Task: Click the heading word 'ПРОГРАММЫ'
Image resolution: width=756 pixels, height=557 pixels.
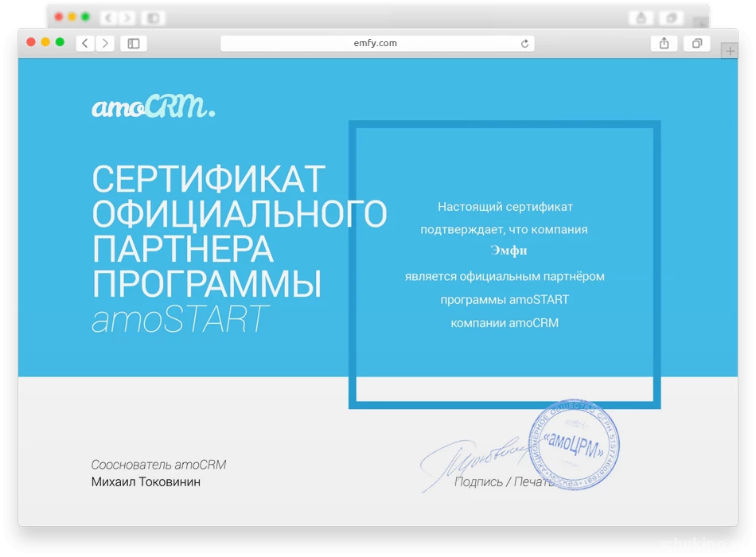Action: [x=206, y=283]
